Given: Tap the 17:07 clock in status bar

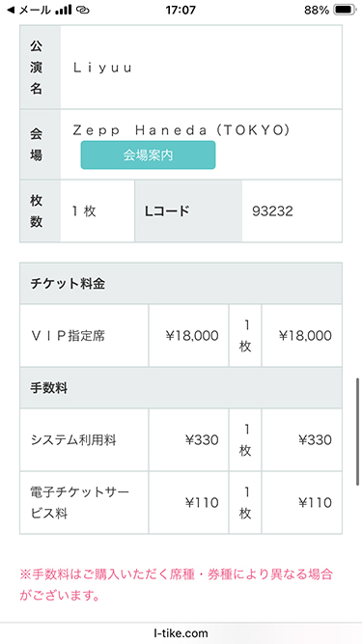Looking at the screenshot, I should (181, 10).
